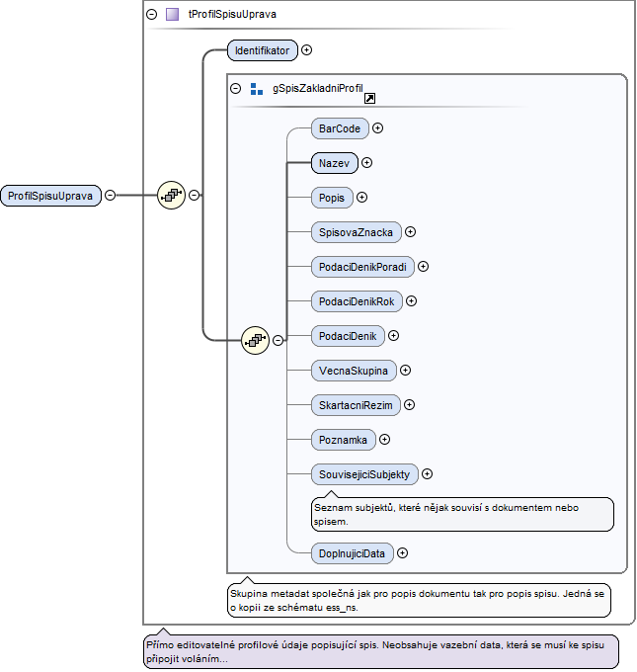Select the PodaciDenikPoradi element node
This screenshot has width=637, height=672.
coord(361,267)
